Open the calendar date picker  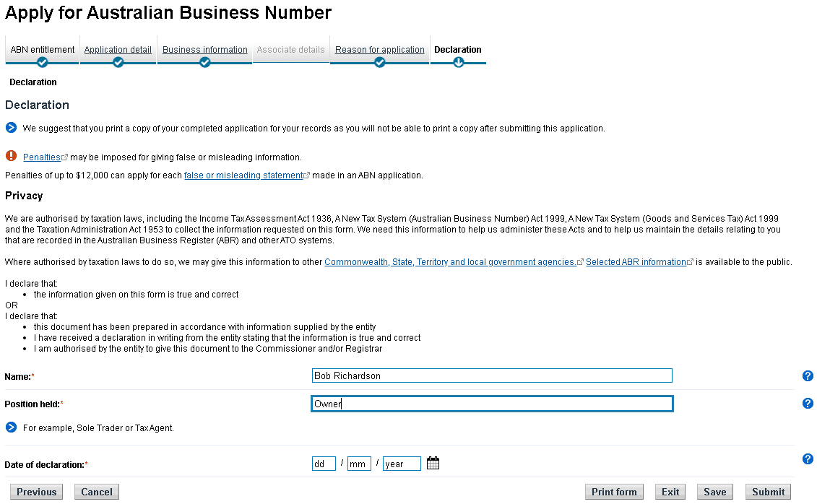[x=433, y=463]
